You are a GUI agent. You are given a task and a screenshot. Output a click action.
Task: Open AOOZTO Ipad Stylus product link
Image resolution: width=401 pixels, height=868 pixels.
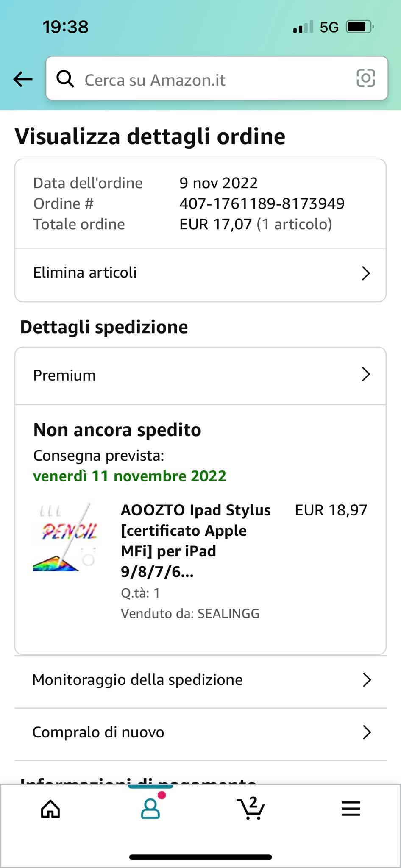pyautogui.click(x=195, y=541)
